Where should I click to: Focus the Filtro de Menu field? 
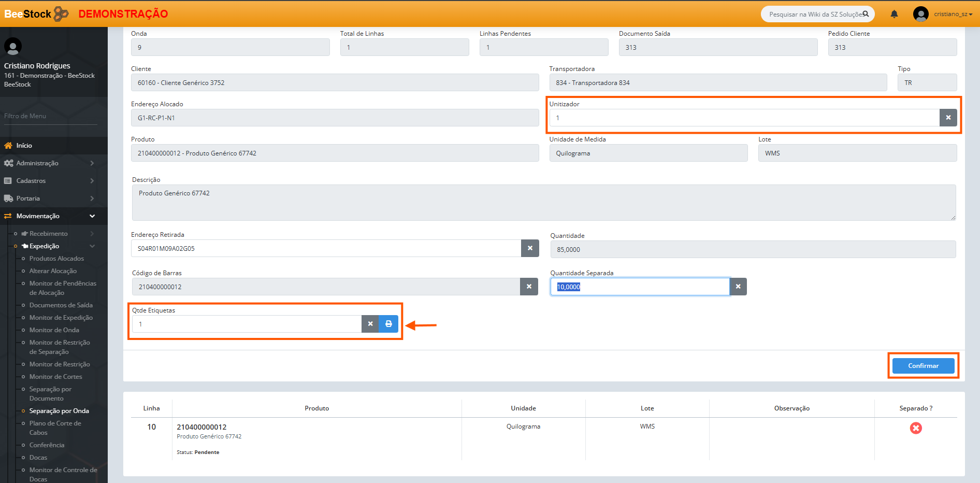[x=50, y=116]
